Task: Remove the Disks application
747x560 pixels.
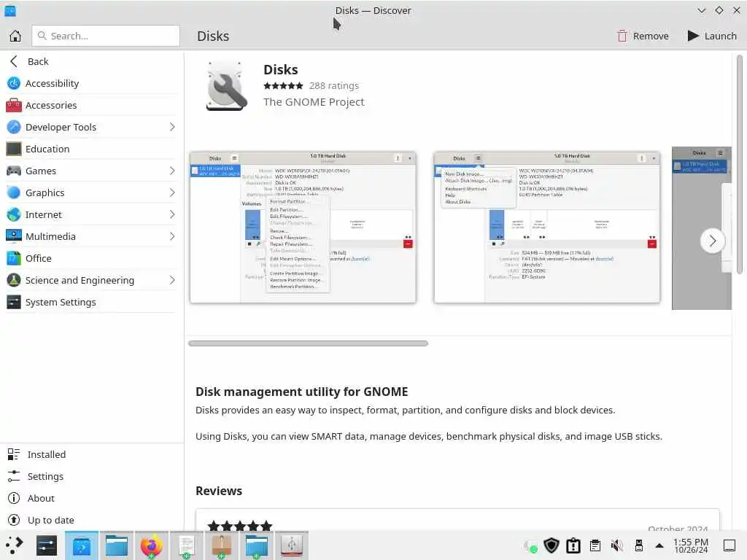Action: [x=643, y=36]
